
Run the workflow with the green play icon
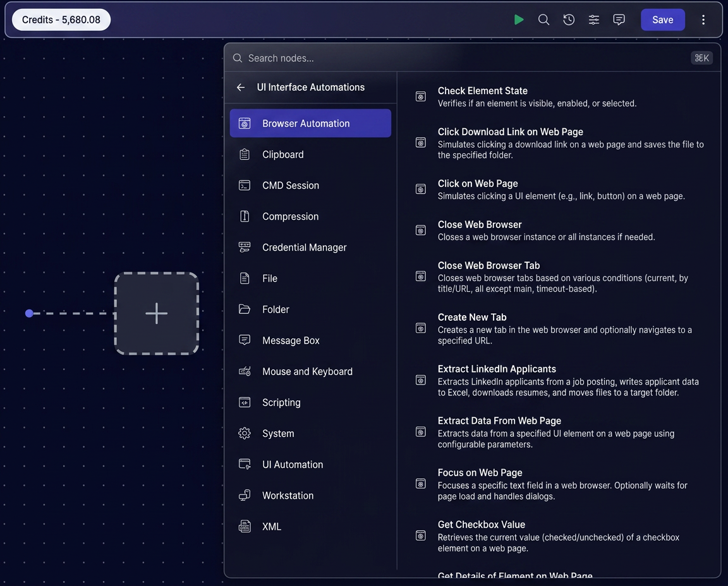tap(519, 20)
